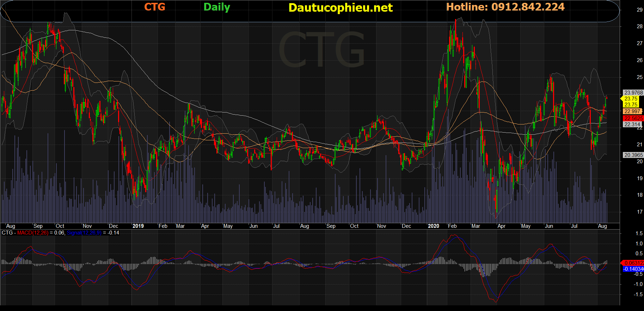Jump to the 2020 year marker
Screen dimensions: 644x311
click(433, 226)
